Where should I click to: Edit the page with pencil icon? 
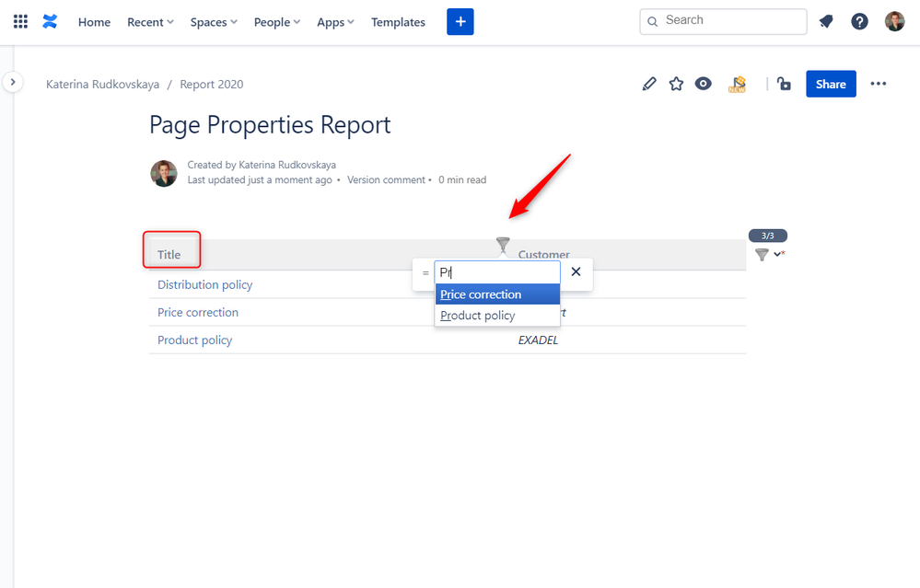[649, 84]
